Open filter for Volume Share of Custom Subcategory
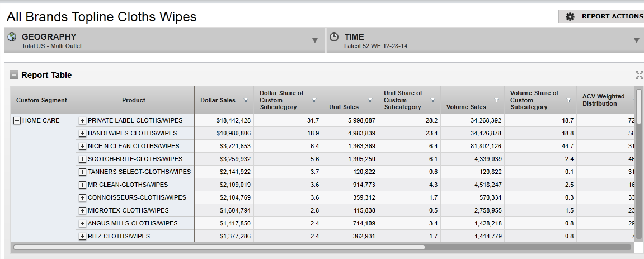644x259 pixels. (568, 101)
